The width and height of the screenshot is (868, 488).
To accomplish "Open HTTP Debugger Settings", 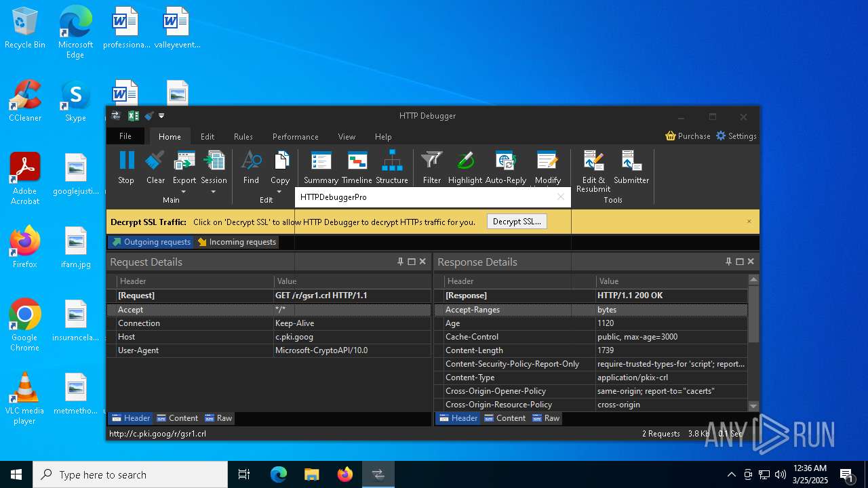I will click(736, 136).
